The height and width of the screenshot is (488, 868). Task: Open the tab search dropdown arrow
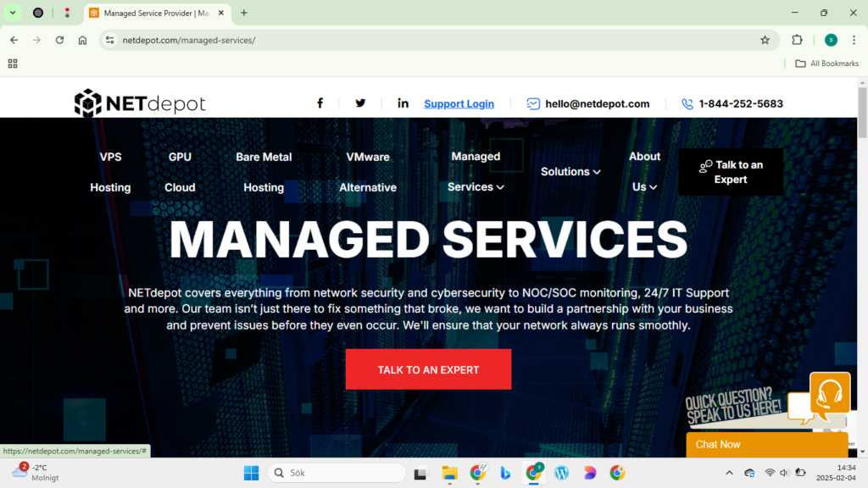[x=13, y=13]
